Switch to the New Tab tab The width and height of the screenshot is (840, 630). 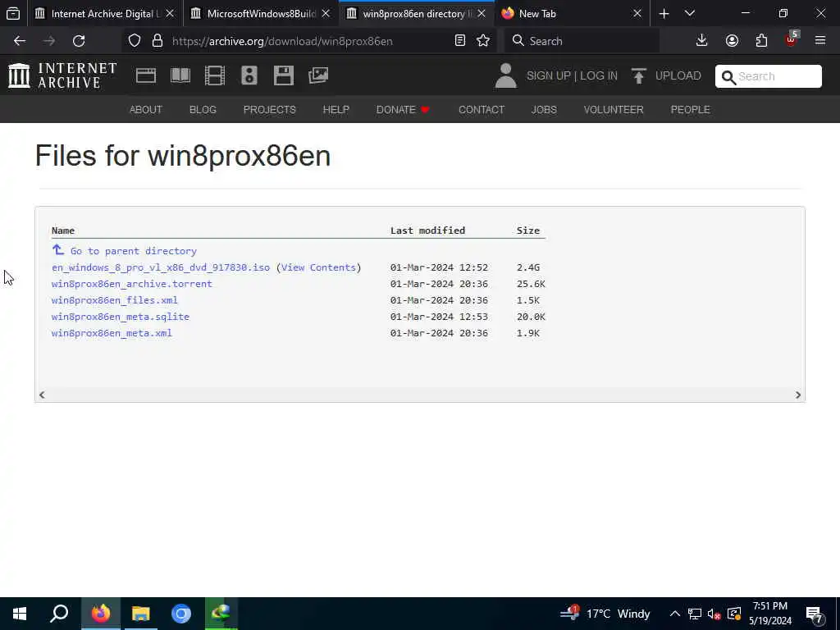pyautogui.click(x=572, y=14)
